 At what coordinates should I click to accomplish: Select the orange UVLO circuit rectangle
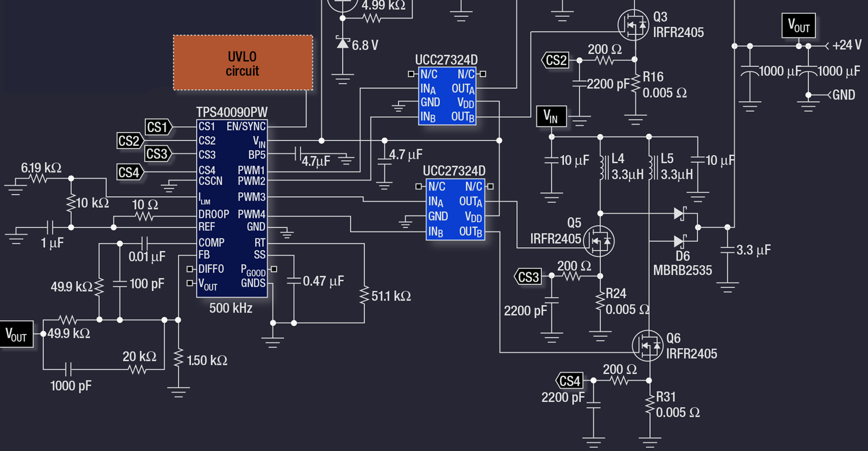(x=242, y=63)
